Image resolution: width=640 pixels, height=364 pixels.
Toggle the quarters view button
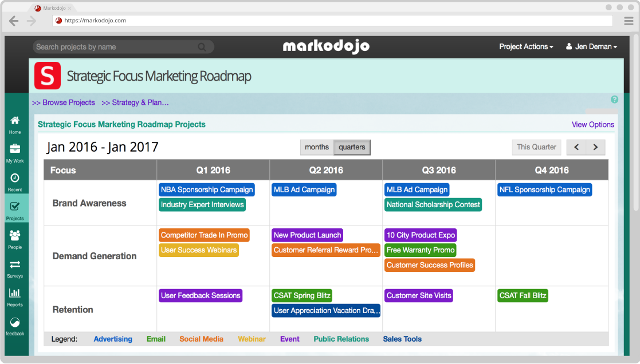tap(352, 147)
